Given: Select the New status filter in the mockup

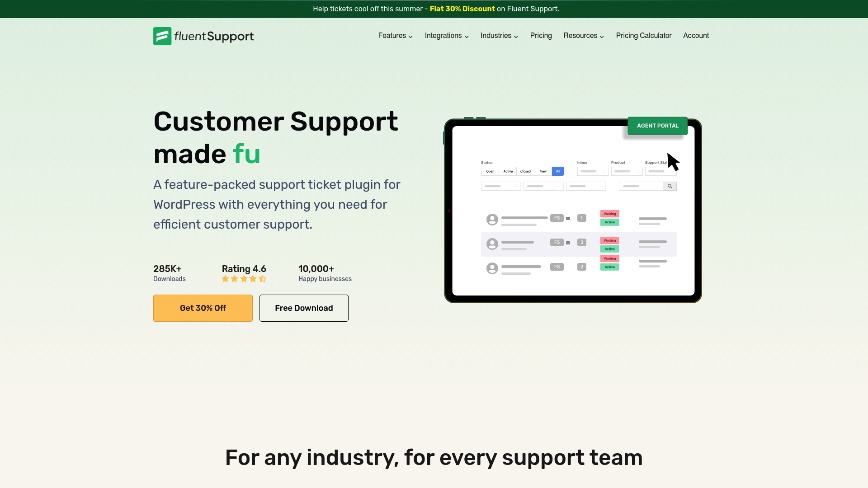Looking at the screenshot, I should 543,171.
